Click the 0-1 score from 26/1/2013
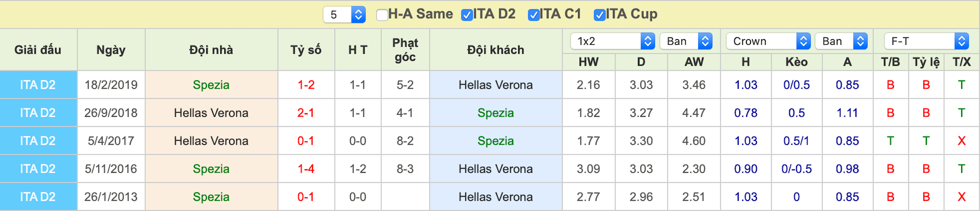The height and width of the screenshot is (211, 980). tap(306, 197)
